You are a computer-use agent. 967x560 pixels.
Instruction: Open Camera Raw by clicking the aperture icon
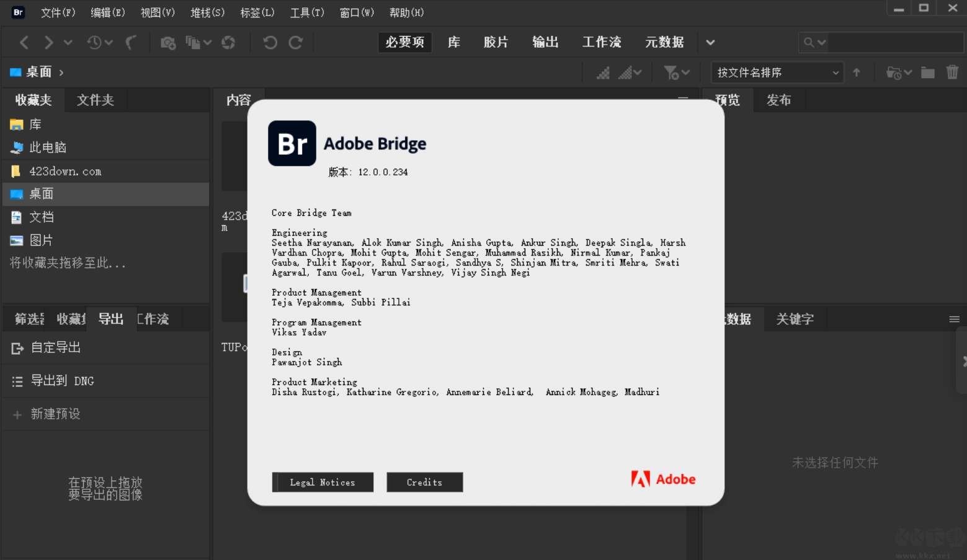[229, 42]
